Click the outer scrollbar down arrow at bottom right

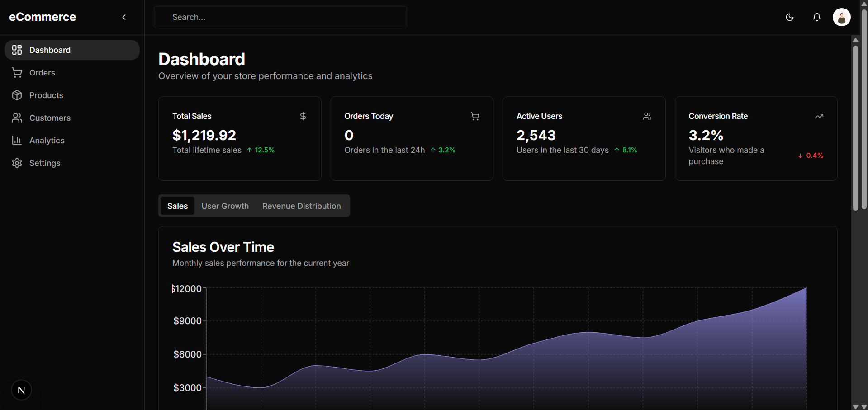tap(864, 406)
